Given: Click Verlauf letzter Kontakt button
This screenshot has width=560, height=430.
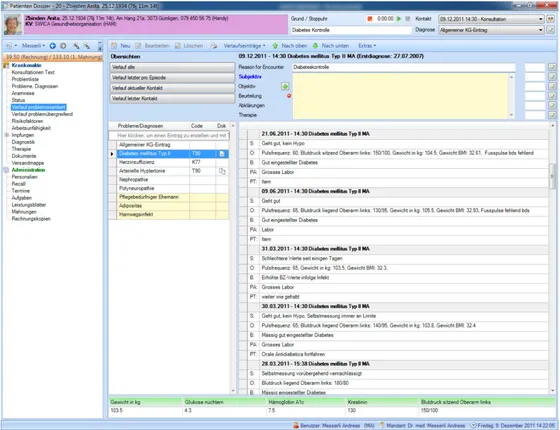Looking at the screenshot, I should (x=172, y=98).
